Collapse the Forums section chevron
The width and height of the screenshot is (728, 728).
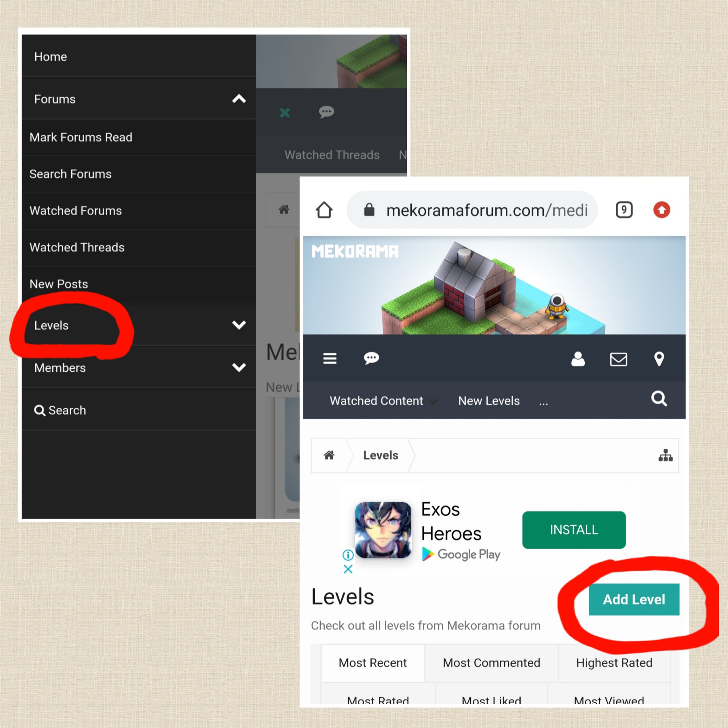click(x=239, y=99)
